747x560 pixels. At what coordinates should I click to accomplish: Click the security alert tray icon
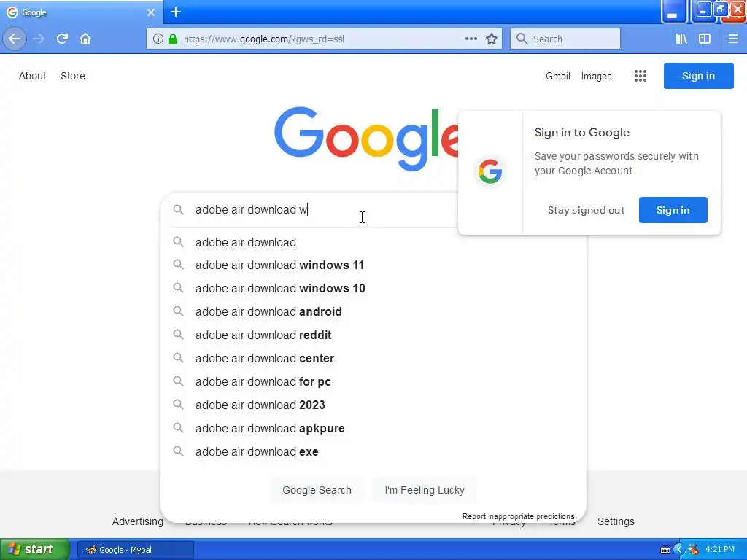(694, 550)
